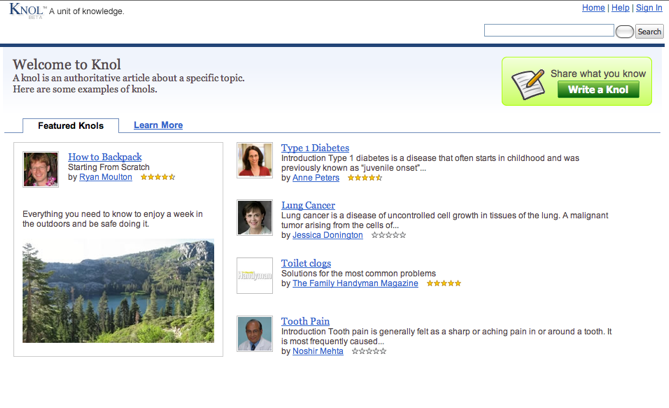Click Jessica Donington's author photo
This screenshot has height=408, width=669.
tap(254, 217)
